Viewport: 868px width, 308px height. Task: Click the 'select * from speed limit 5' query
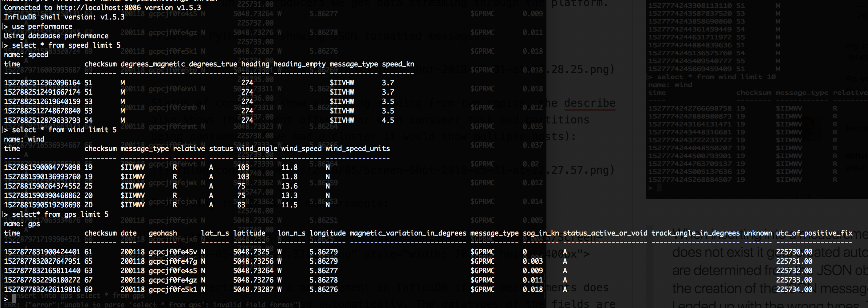(x=66, y=45)
